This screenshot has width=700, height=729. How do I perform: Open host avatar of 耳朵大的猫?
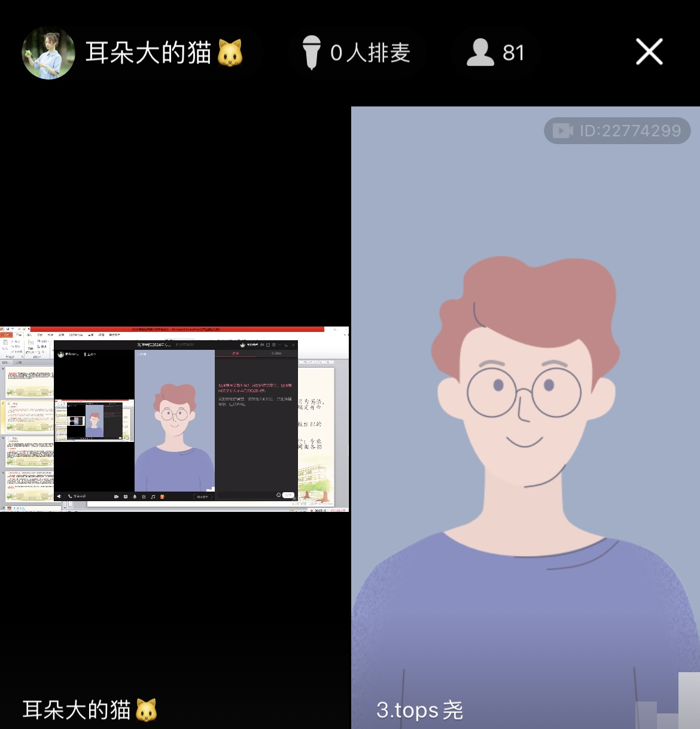pyautogui.click(x=48, y=53)
